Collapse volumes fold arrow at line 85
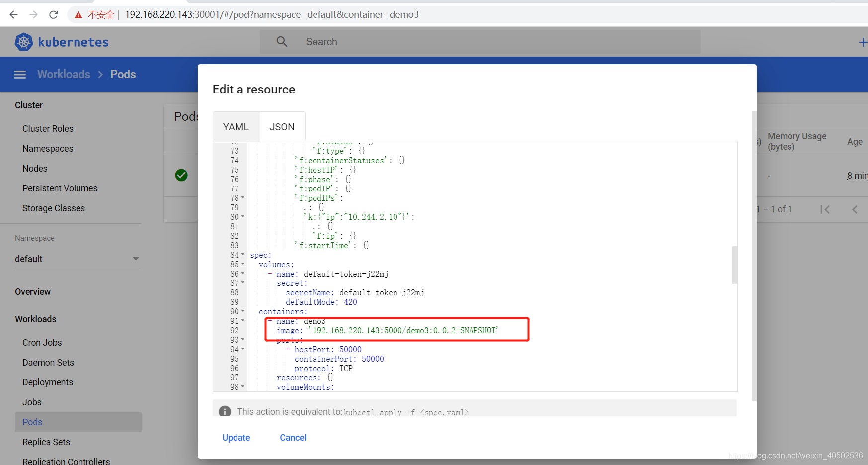This screenshot has height=465, width=868. 243,264
